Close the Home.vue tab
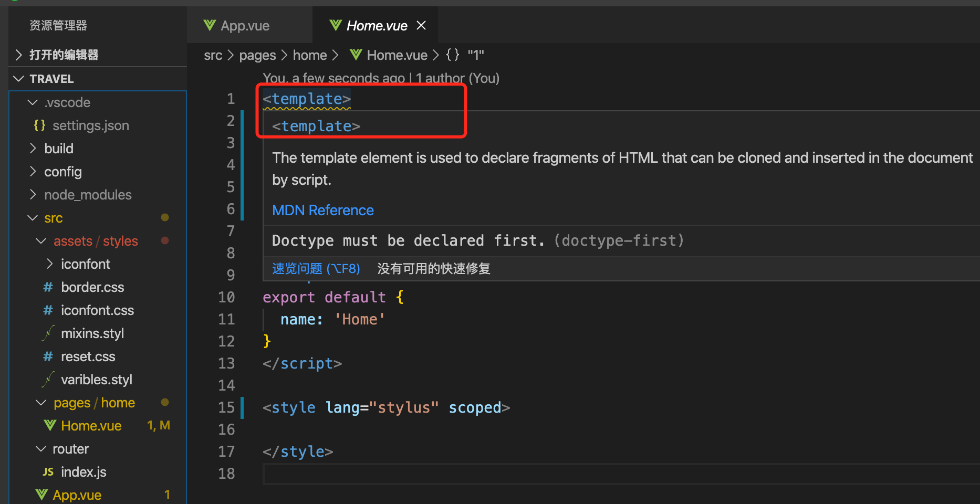The height and width of the screenshot is (504, 980). click(x=421, y=25)
